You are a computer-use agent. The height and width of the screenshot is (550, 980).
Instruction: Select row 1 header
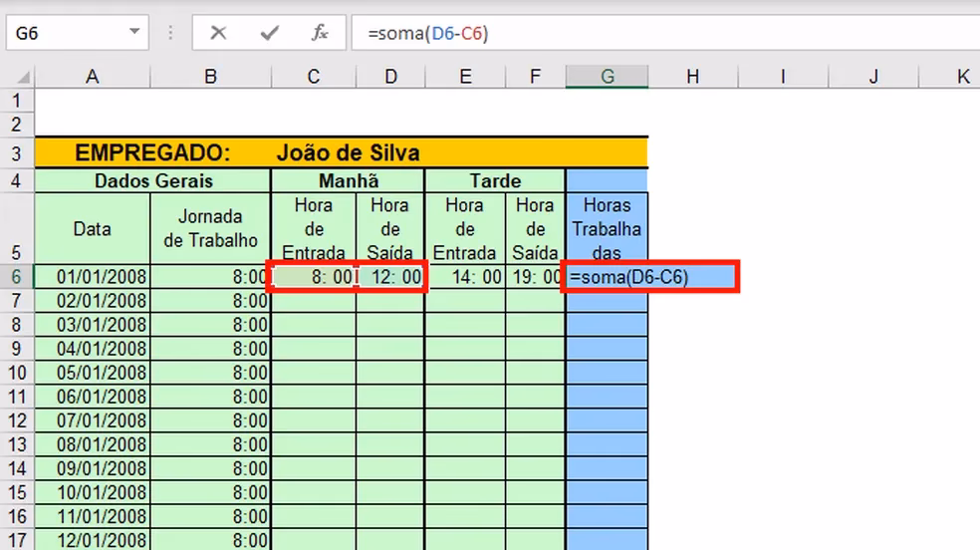17,101
